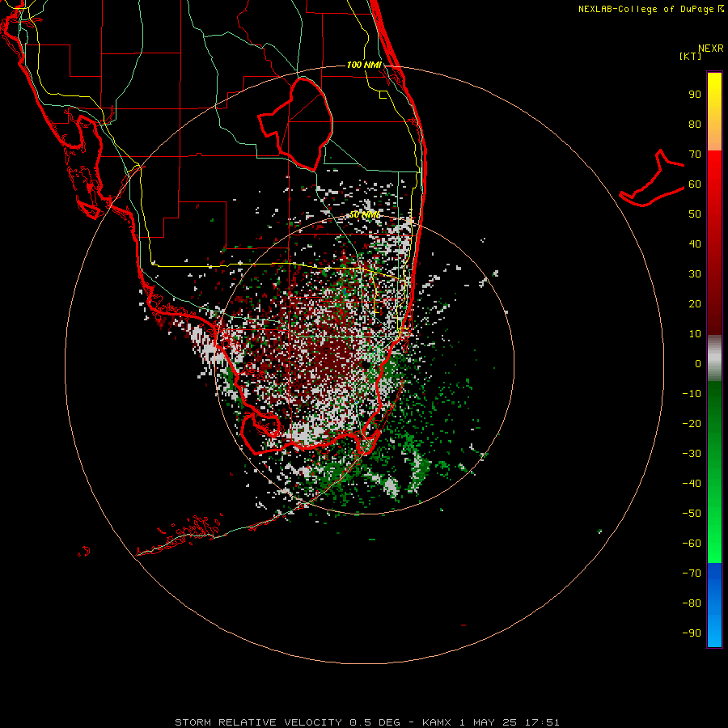Screen dimensions: 728x728
Task: Click the positive 20 scale value
Action: tap(695, 304)
